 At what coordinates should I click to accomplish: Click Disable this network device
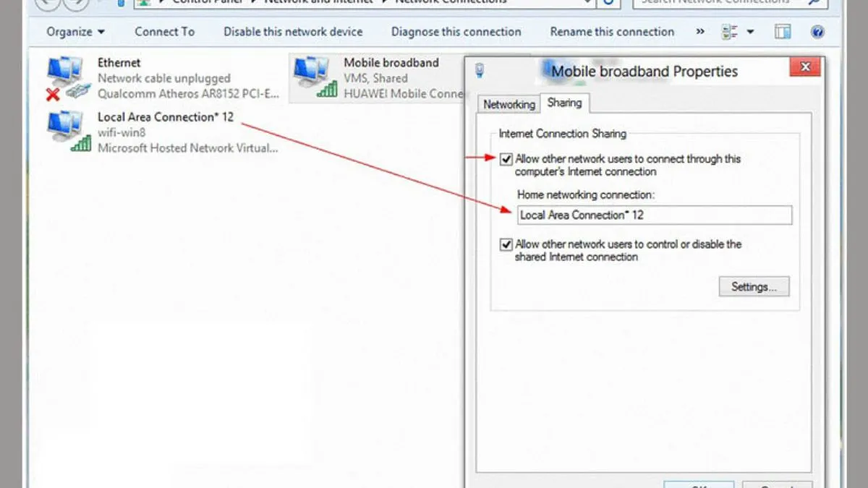point(293,32)
